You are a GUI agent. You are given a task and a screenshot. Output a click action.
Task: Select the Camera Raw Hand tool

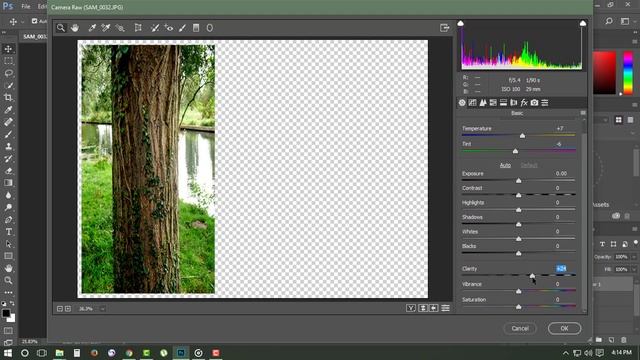coord(75,28)
